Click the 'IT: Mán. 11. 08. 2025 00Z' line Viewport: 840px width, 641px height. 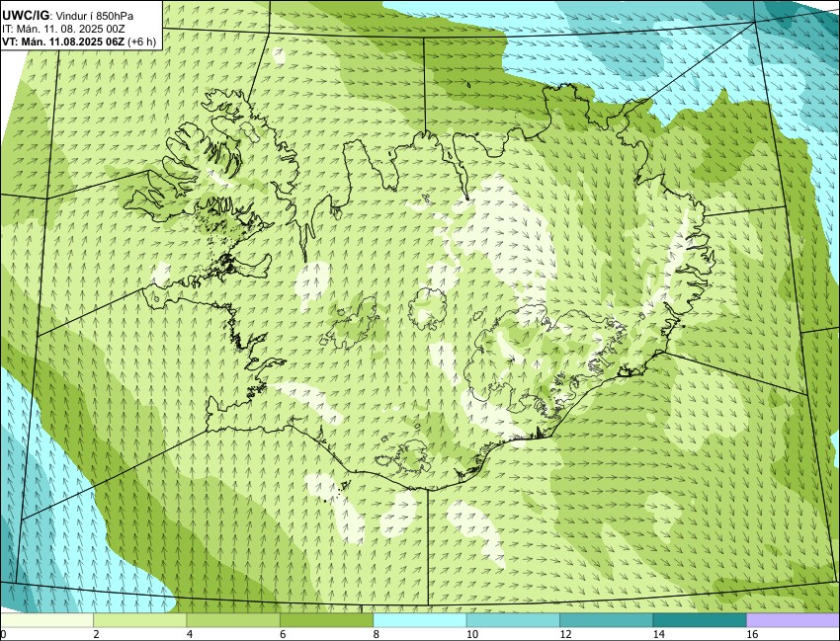(x=63, y=29)
